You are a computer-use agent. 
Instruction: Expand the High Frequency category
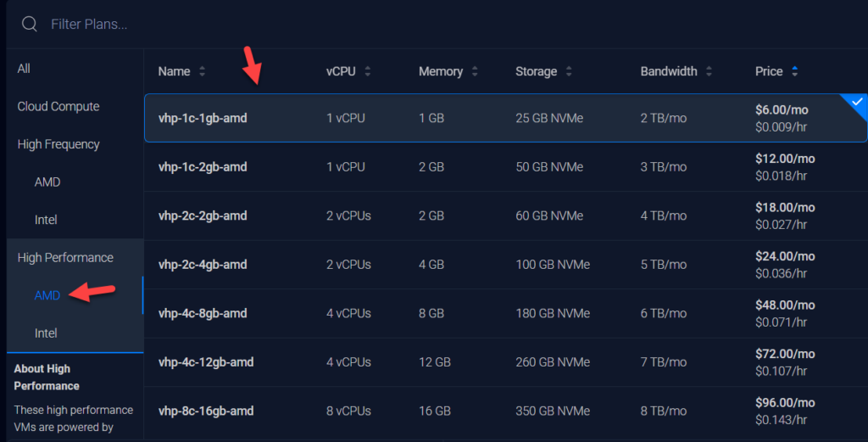tap(58, 145)
